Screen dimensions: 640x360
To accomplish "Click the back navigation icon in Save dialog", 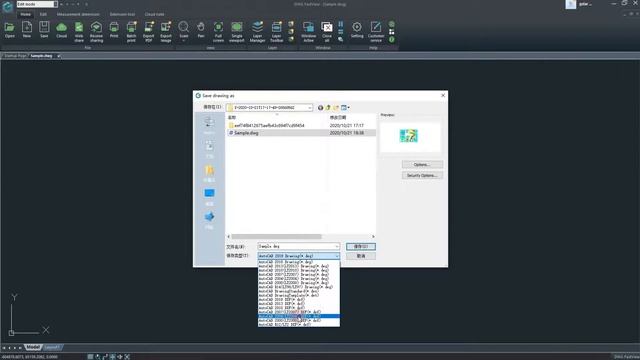I will coord(320,108).
